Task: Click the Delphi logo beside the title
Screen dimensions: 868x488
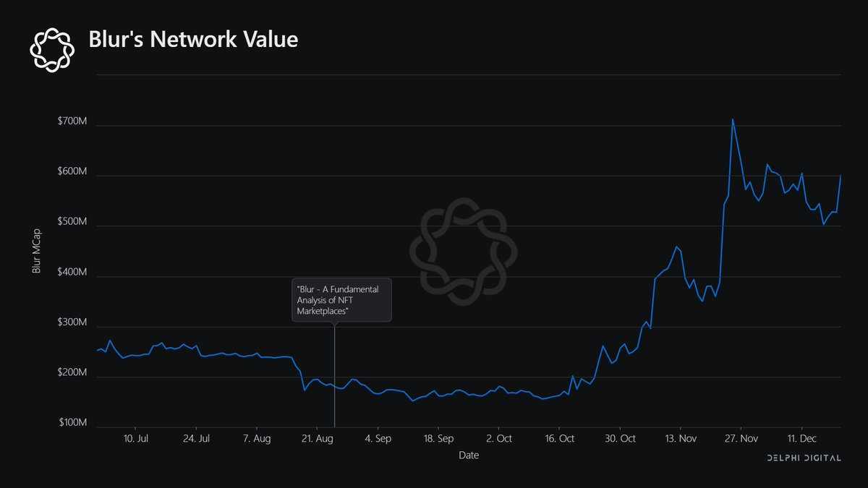Action: (x=52, y=49)
